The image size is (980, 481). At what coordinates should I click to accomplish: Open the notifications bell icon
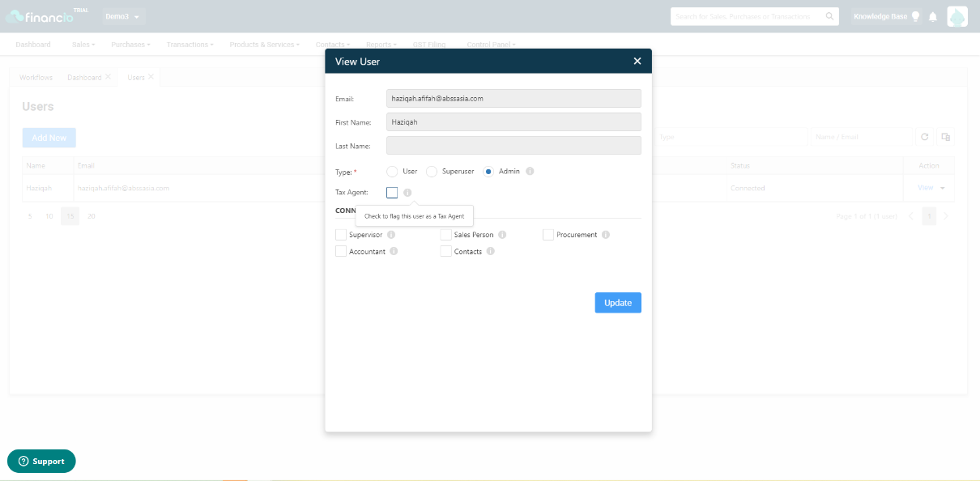click(933, 16)
